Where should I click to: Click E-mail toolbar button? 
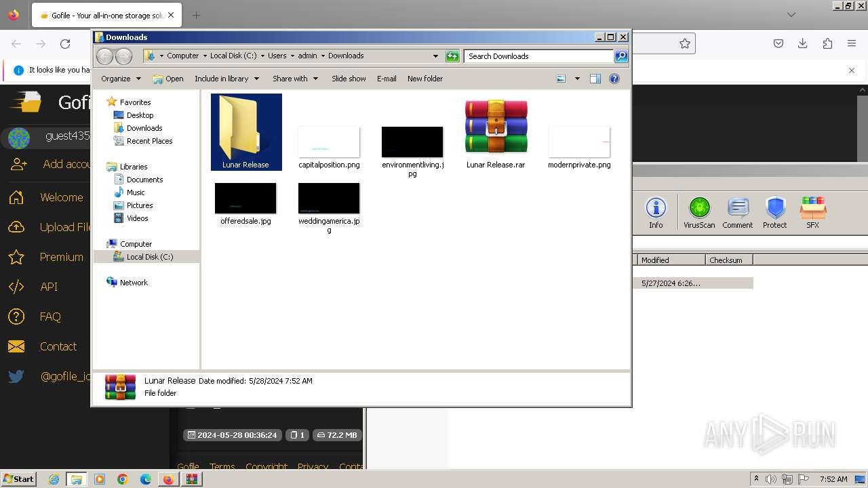(x=387, y=79)
